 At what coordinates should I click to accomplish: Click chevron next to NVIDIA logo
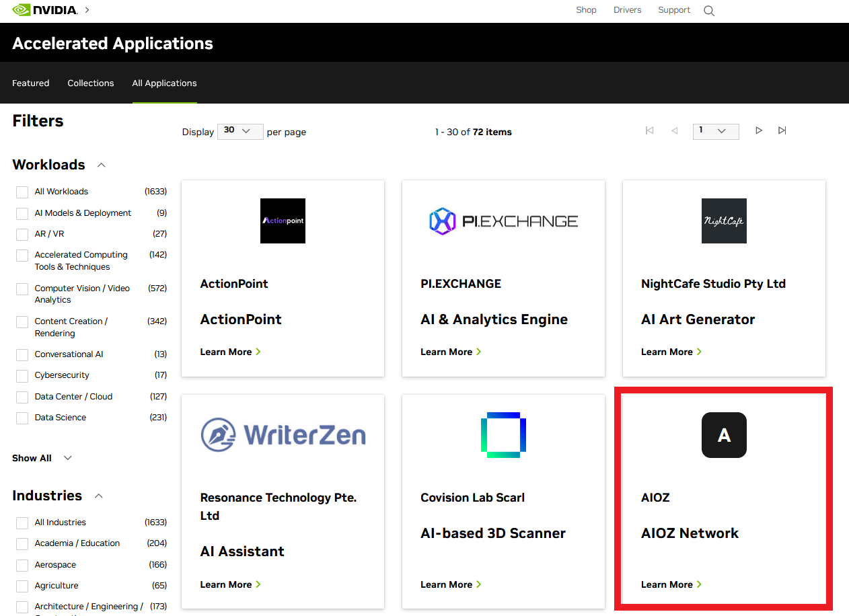pos(87,10)
